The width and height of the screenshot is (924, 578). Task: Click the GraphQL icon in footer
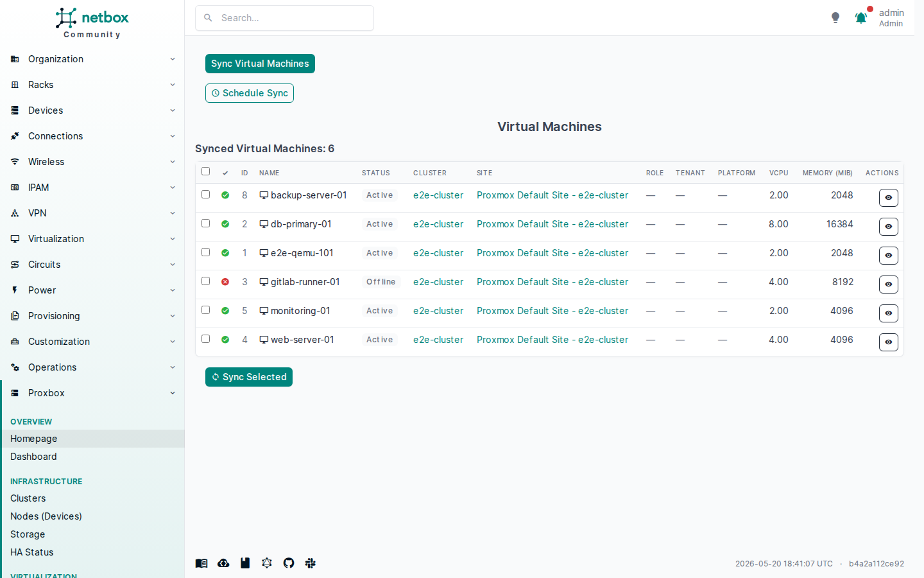pyautogui.click(x=267, y=563)
